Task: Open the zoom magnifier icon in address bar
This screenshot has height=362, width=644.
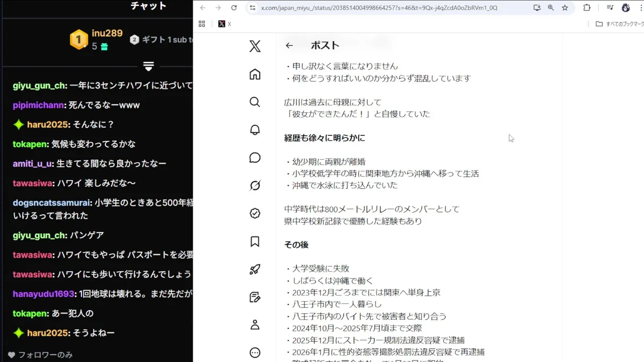Action: coord(551,8)
